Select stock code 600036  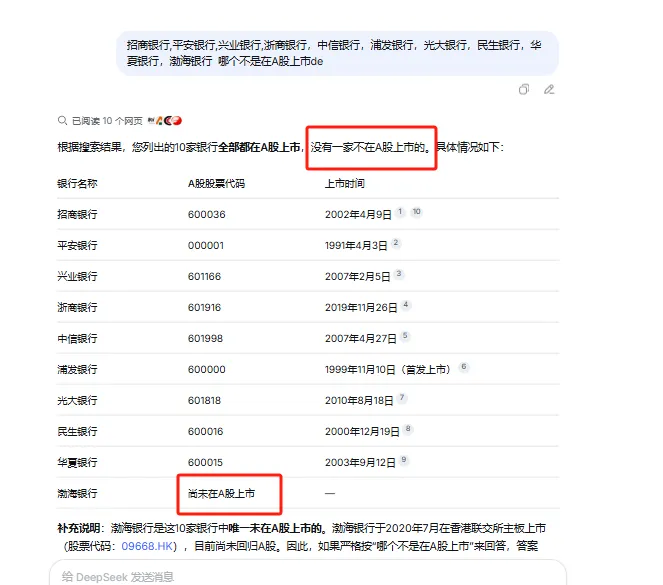point(206,214)
